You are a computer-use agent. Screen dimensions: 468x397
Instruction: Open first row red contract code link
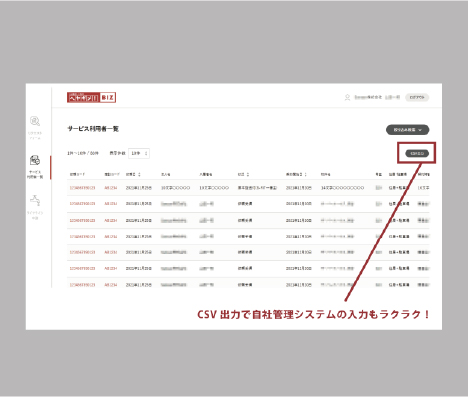click(x=82, y=188)
